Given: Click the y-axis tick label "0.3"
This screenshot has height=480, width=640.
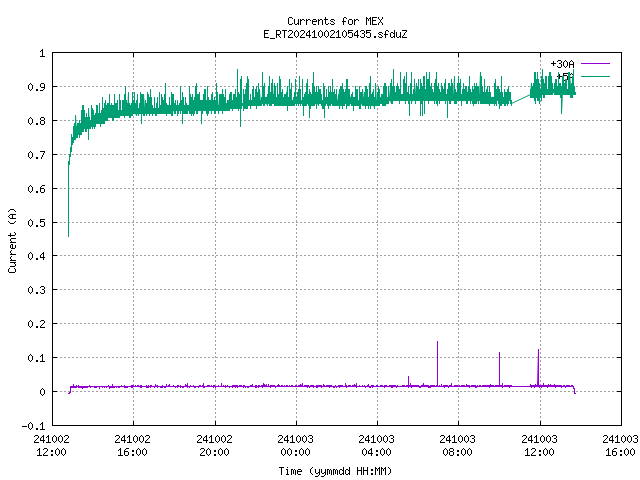Looking at the screenshot, I should click(36, 290).
